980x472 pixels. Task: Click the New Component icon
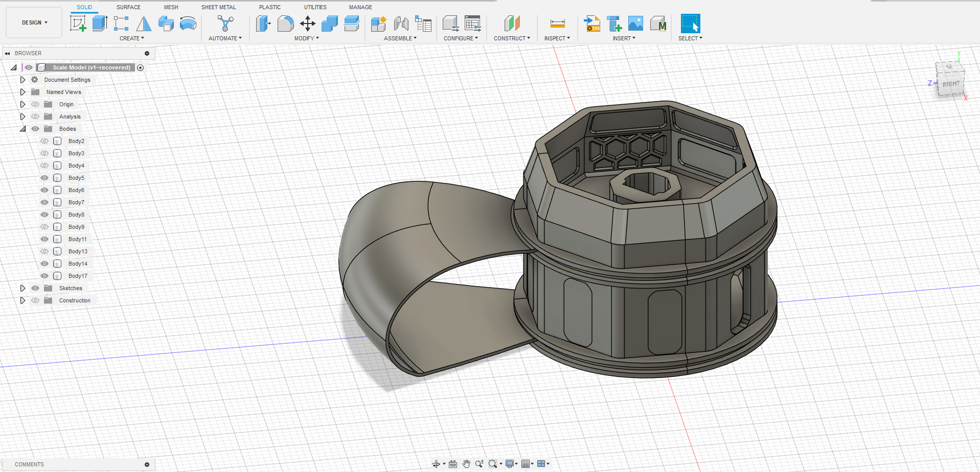point(379,23)
